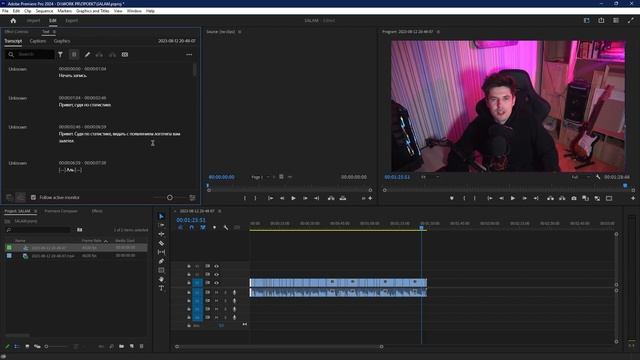The image size is (640, 360).
Task: Click Delete trash icon in Project panel
Action: (142, 347)
